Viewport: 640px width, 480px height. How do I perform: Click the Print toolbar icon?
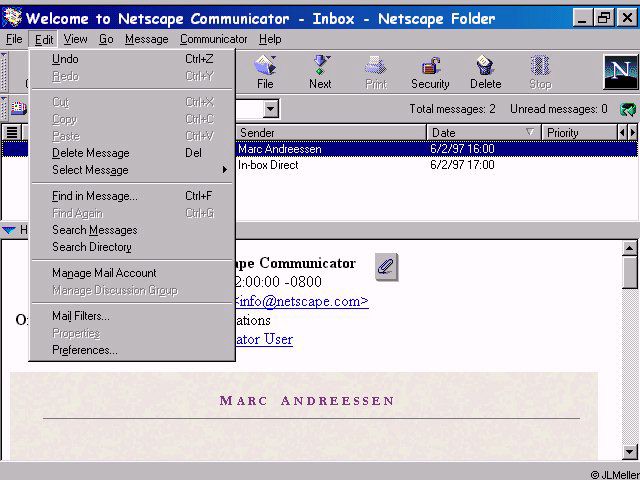(376, 72)
